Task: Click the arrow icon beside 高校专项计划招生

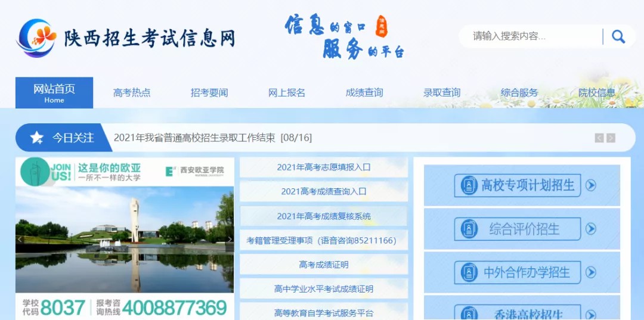Action: [x=590, y=185]
